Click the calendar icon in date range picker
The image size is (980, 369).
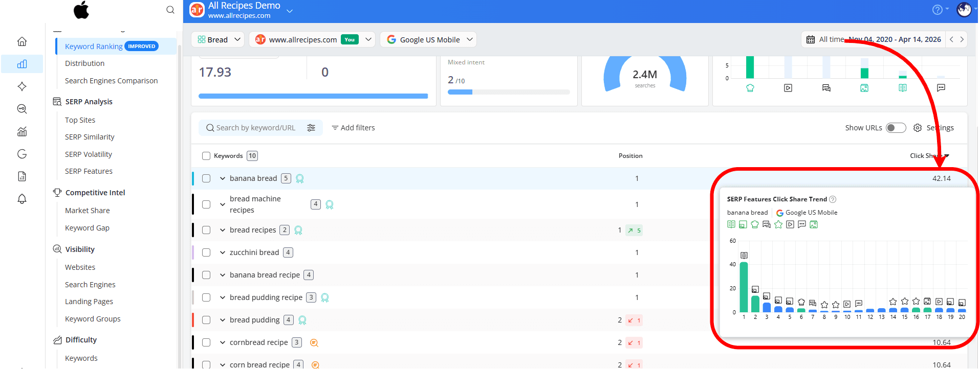click(811, 39)
